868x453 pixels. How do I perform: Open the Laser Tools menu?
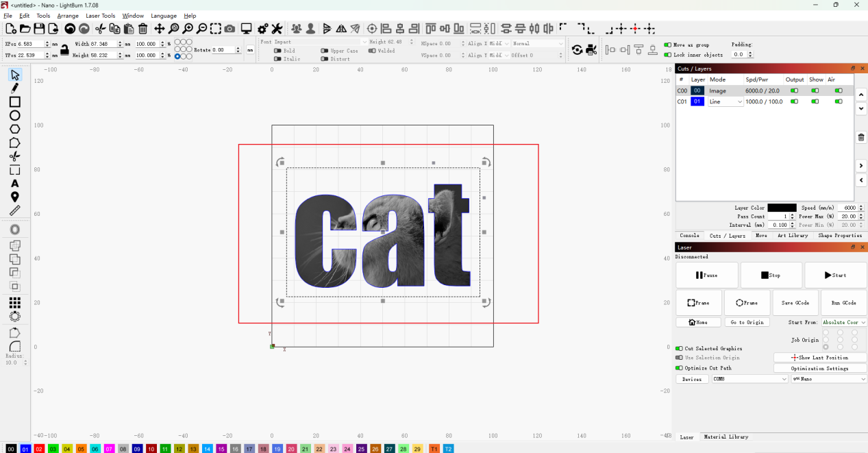click(x=101, y=16)
